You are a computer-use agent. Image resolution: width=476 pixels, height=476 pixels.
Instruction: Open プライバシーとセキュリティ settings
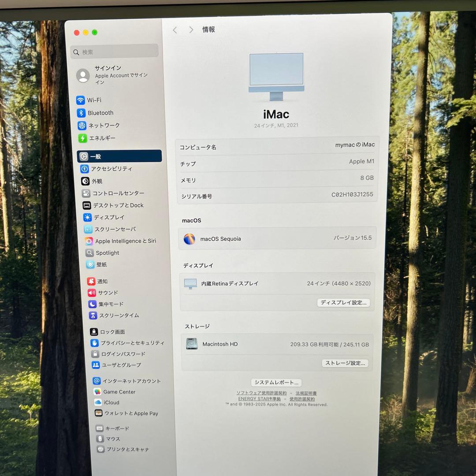pos(127,342)
